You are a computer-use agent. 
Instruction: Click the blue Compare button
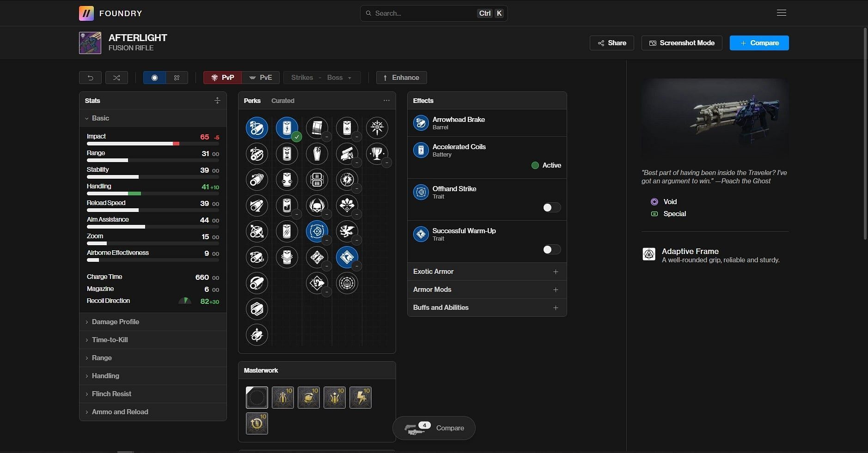(759, 43)
